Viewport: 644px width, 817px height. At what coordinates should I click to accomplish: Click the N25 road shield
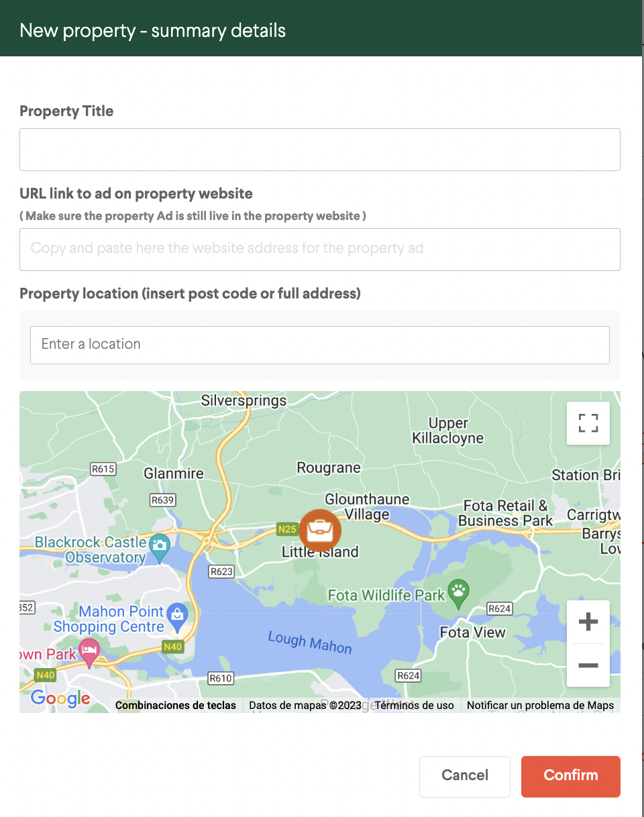(x=286, y=529)
